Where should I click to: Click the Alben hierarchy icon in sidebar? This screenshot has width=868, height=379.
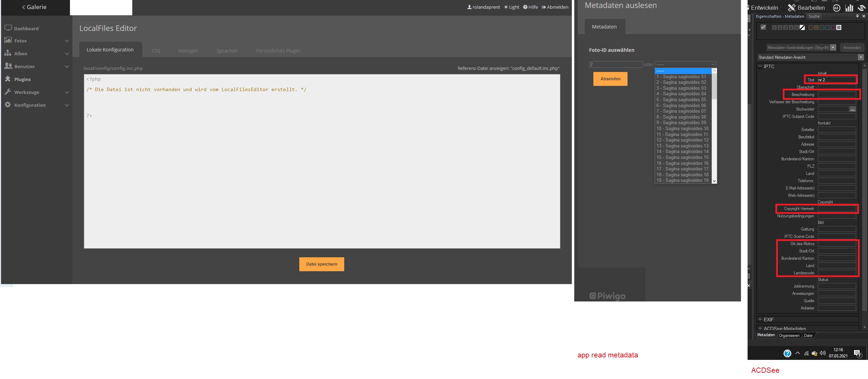8,53
